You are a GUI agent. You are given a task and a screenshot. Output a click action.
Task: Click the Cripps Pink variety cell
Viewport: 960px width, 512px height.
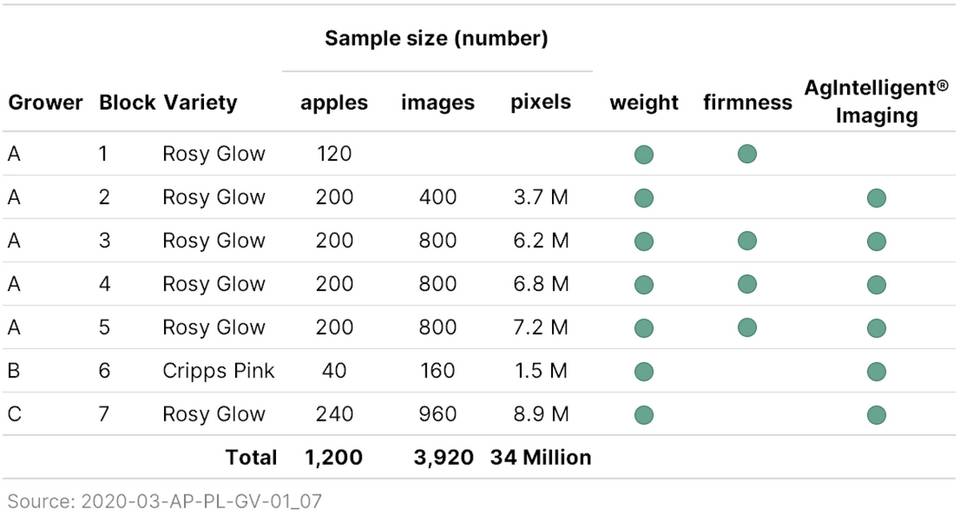coord(218,371)
